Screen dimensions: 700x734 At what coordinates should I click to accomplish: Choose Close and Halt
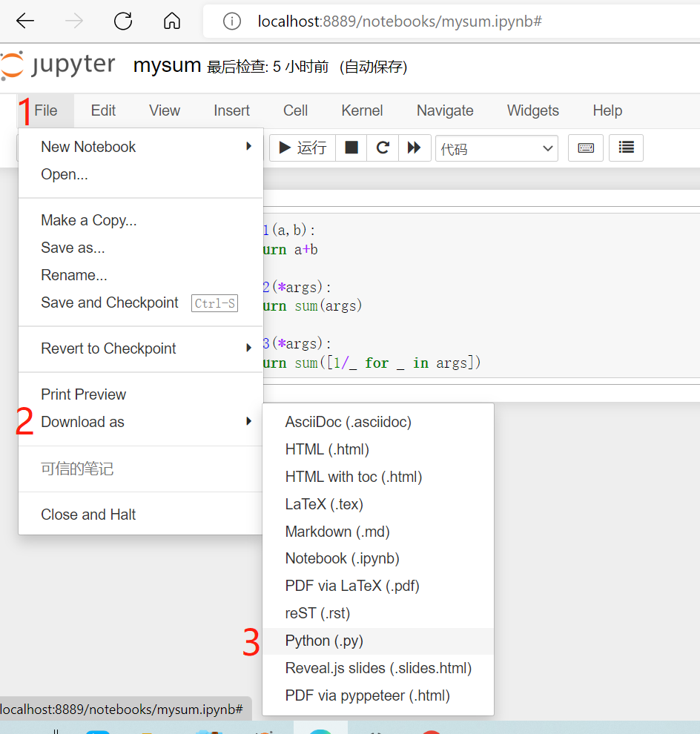pos(140,515)
